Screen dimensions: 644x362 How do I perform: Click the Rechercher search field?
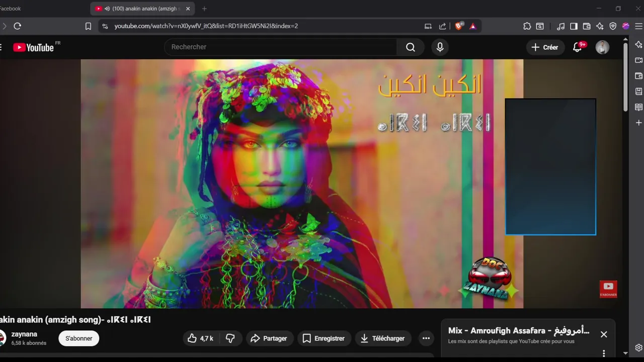281,47
